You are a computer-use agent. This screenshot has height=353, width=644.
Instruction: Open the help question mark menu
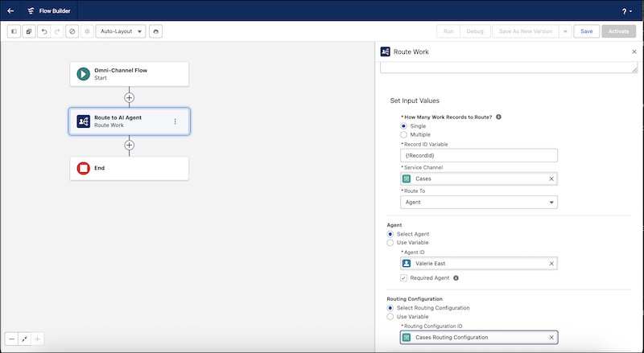(x=627, y=11)
